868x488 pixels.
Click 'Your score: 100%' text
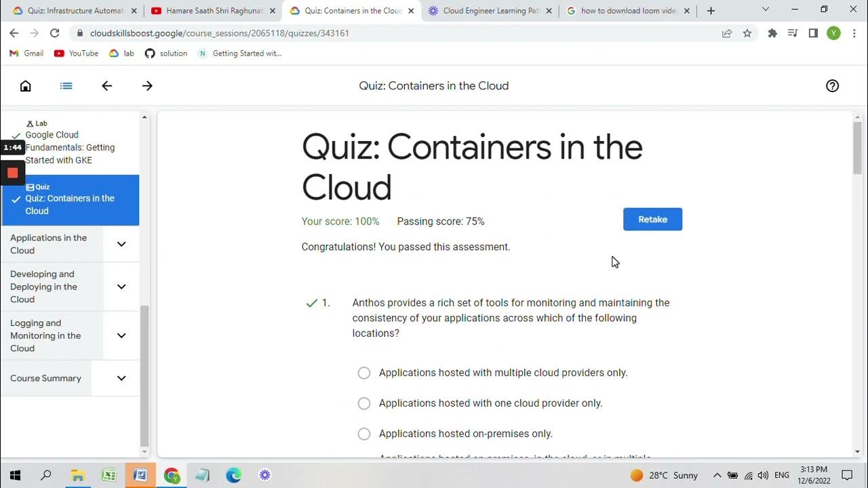tap(340, 222)
